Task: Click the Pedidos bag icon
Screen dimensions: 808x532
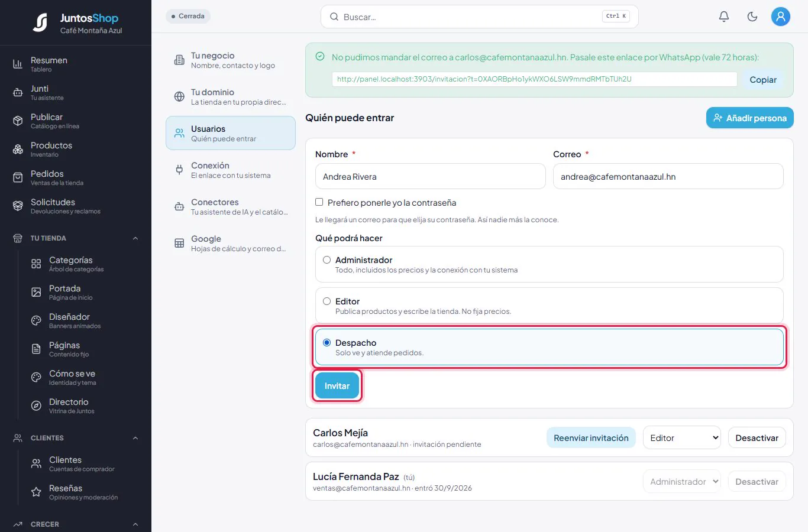Action: [18, 177]
